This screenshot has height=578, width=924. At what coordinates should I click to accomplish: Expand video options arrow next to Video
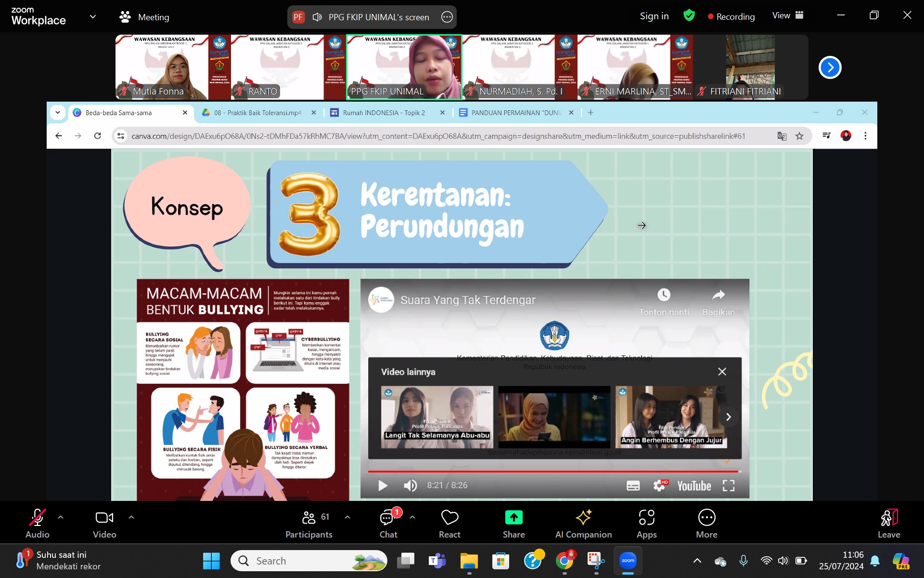point(131,517)
